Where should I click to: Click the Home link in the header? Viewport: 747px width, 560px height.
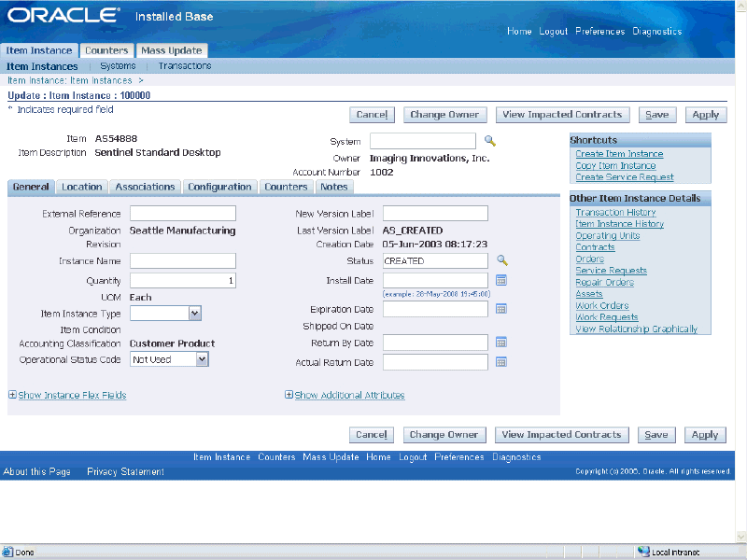[x=519, y=32]
